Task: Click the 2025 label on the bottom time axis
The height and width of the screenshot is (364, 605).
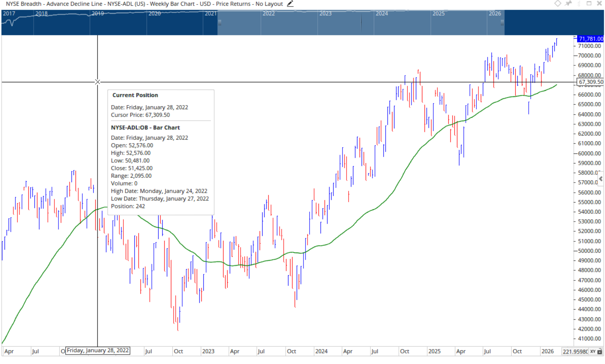Action: coord(434,351)
